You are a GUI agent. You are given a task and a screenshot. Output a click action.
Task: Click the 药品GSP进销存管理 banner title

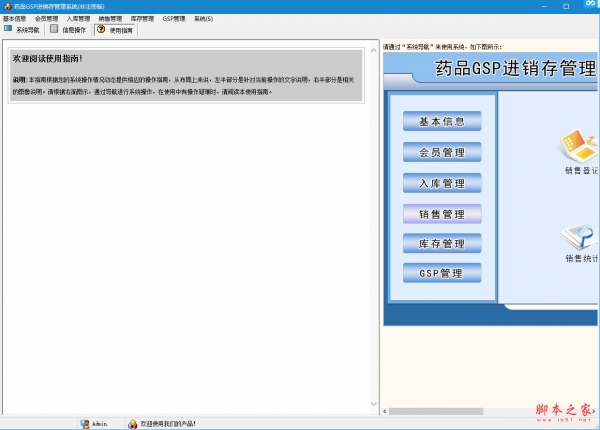point(515,68)
